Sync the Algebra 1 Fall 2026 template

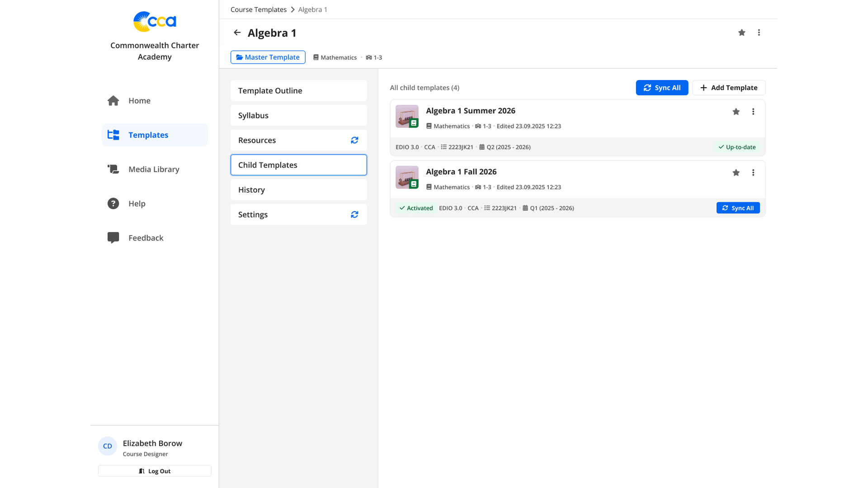(738, 208)
